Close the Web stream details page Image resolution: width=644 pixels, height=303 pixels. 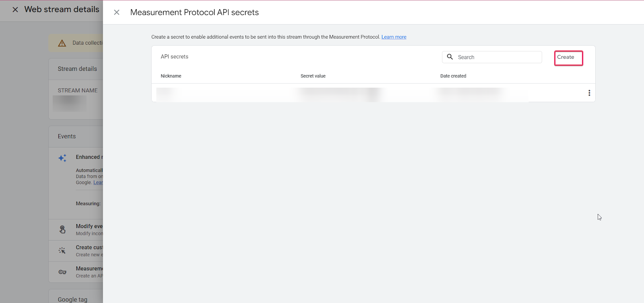point(15,10)
